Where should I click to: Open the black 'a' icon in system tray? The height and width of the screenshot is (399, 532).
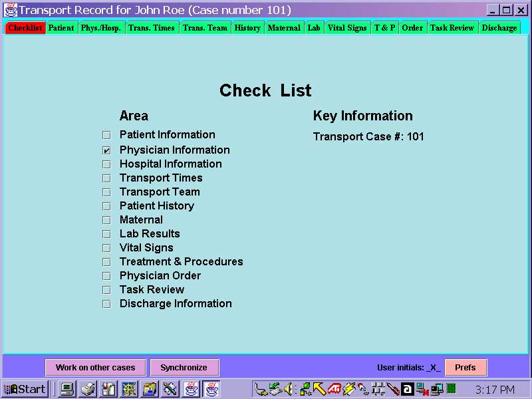click(x=407, y=388)
